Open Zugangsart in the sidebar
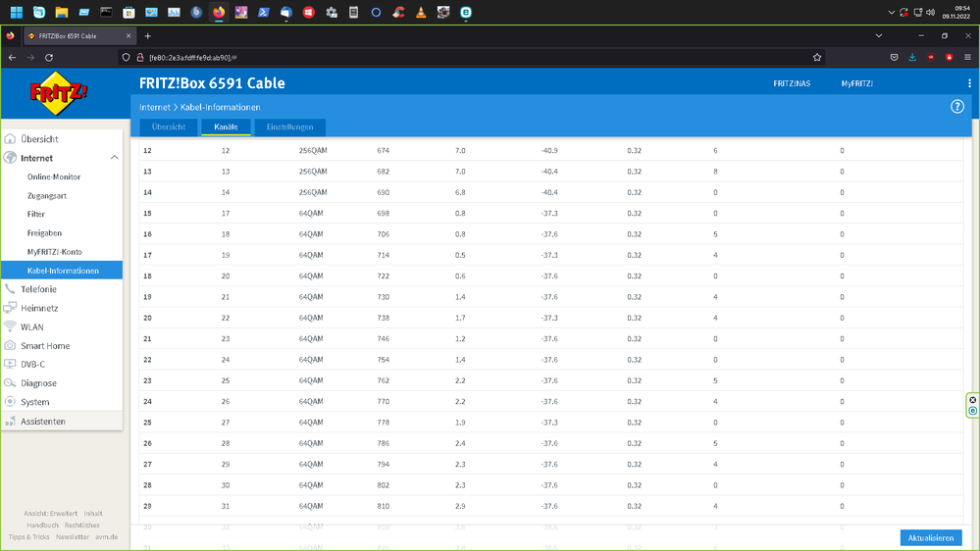980x551 pixels. click(x=47, y=195)
